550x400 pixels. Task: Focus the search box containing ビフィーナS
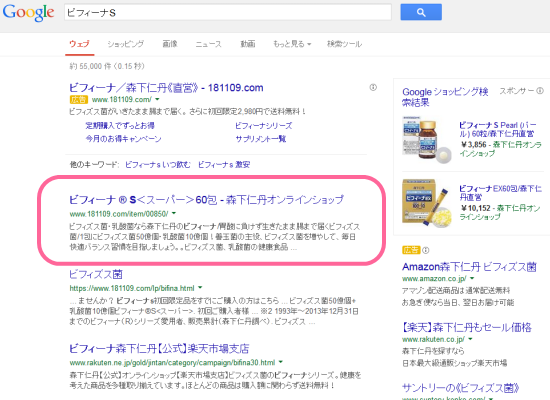(x=228, y=13)
